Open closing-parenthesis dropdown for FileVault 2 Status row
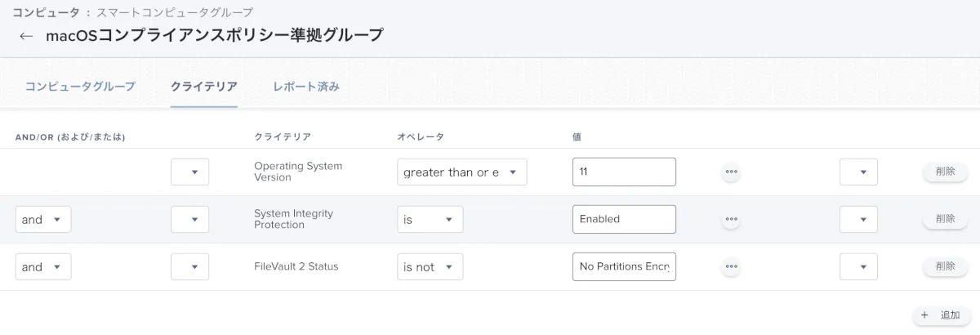Image resolution: width=980 pixels, height=335 pixels. tap(858, 266)
